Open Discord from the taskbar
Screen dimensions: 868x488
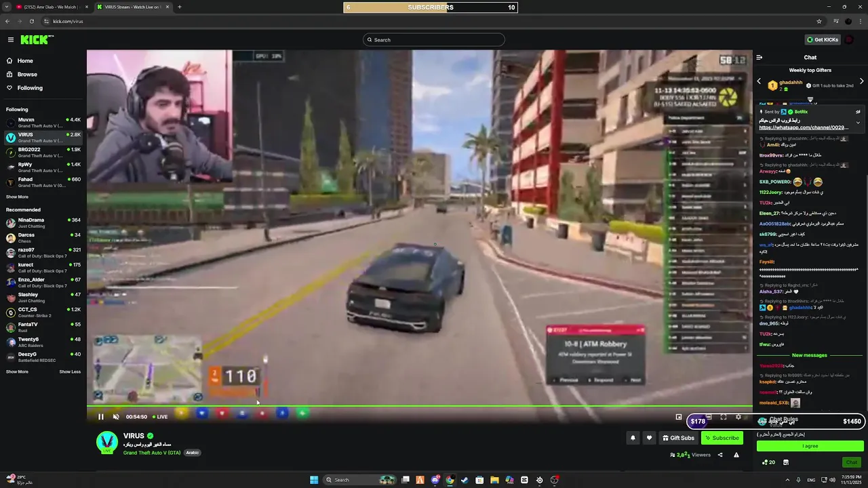coord(435,480)
